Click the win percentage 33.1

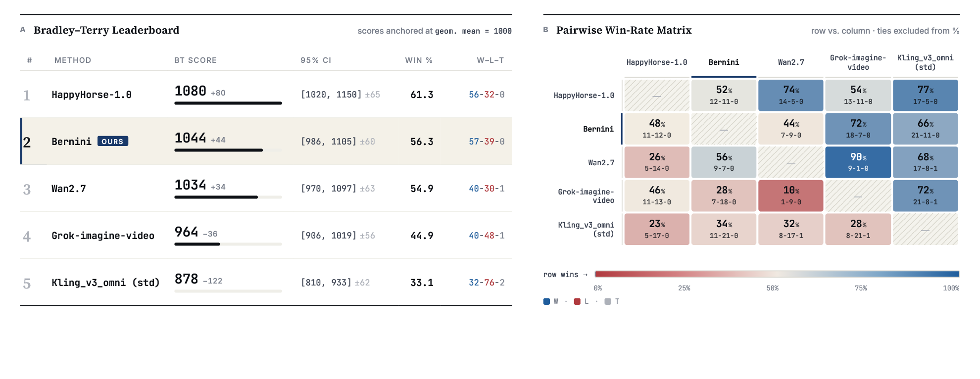click(422, 283)
